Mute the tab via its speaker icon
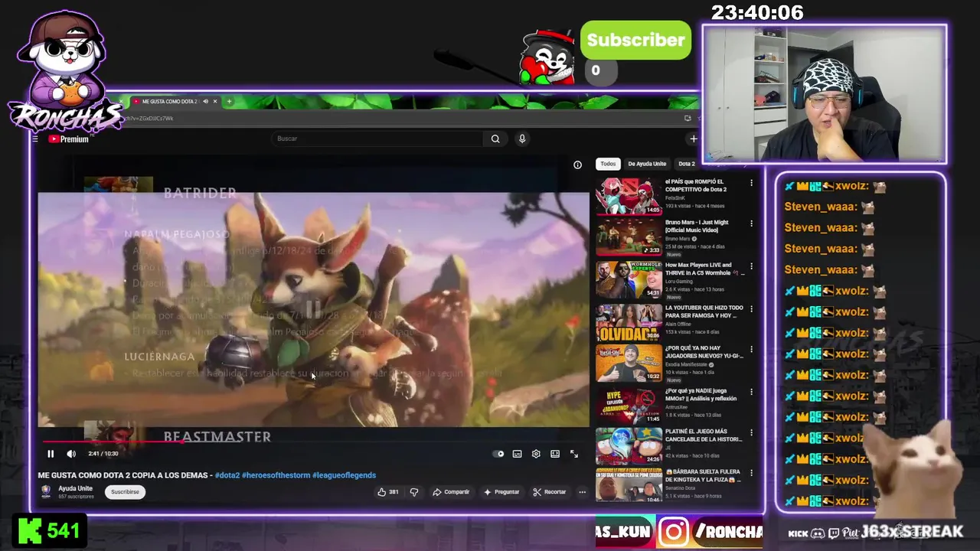The width and height of the screenshot is (980, 551). coord(205,101)
